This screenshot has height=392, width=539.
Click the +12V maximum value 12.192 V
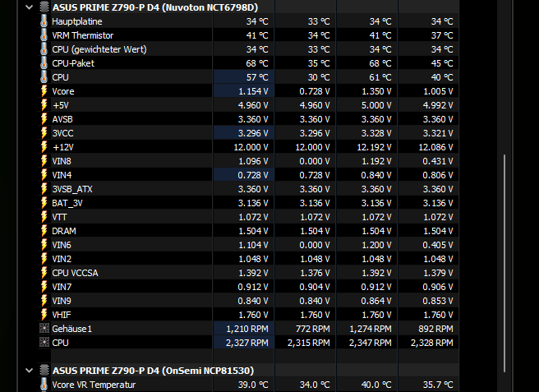375,147
